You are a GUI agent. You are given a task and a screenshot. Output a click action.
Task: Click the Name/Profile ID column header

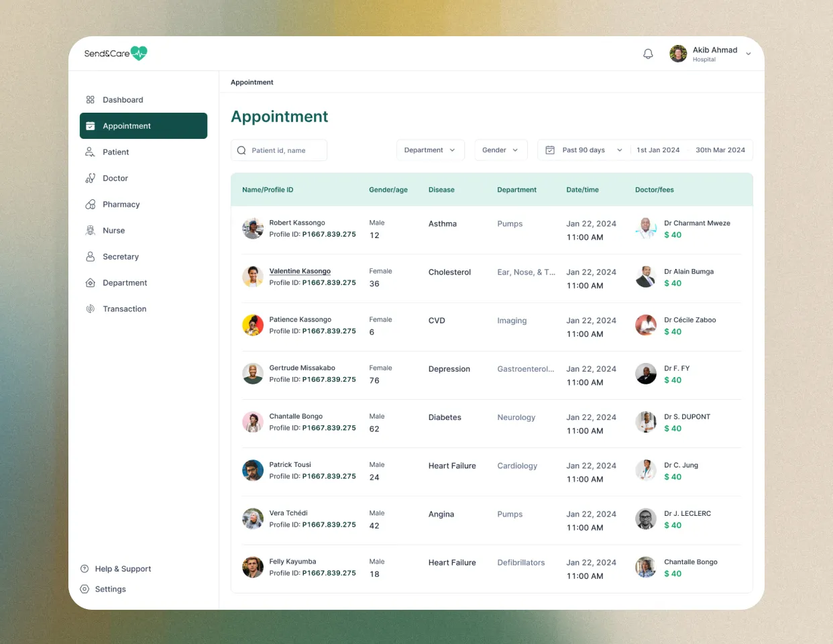268,190
